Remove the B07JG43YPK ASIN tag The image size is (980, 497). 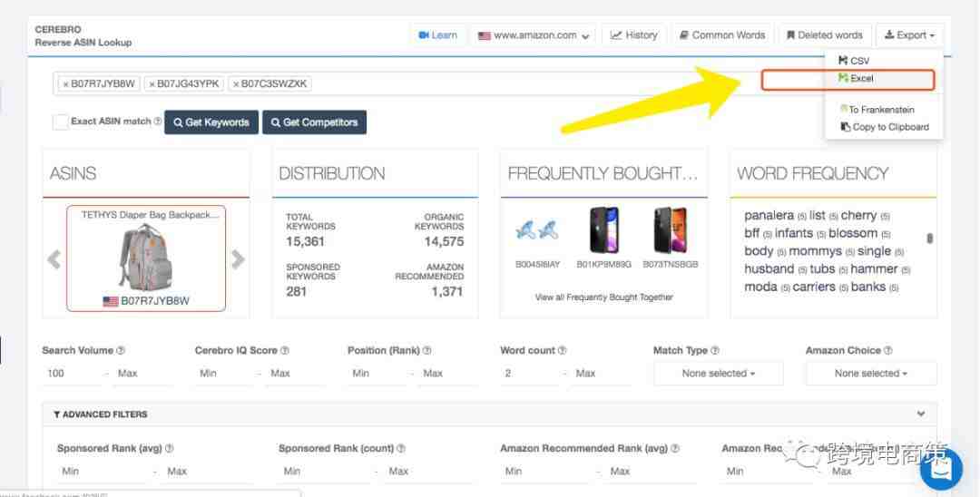[152, 84]
